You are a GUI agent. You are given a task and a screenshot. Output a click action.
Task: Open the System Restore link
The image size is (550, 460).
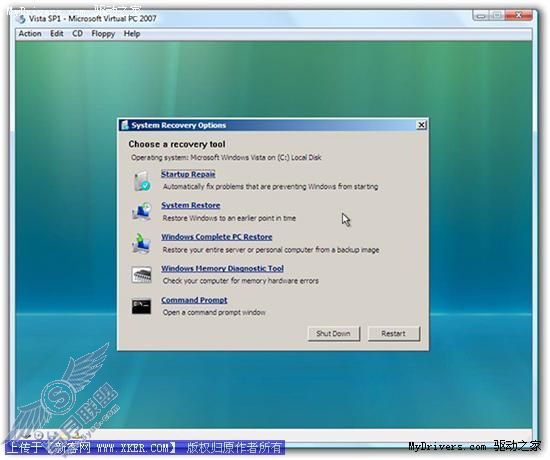(190, 205)
